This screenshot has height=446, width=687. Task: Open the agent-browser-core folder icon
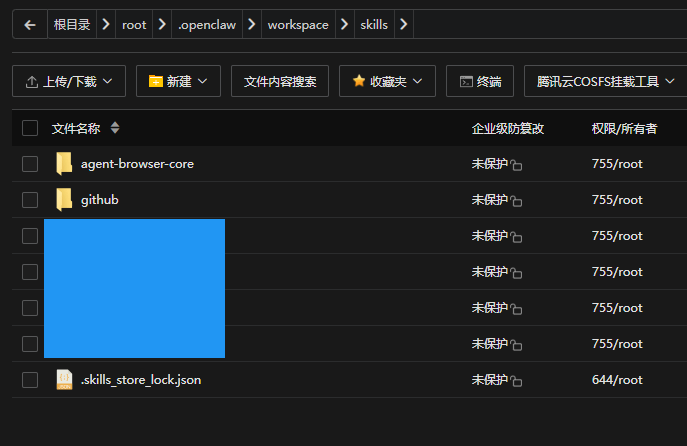point(64,163)
